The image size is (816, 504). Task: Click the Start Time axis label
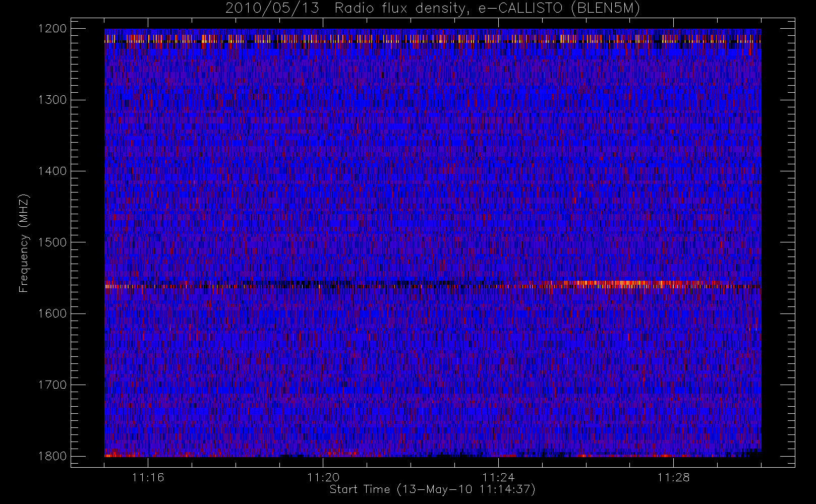click(x=432, y=489)
